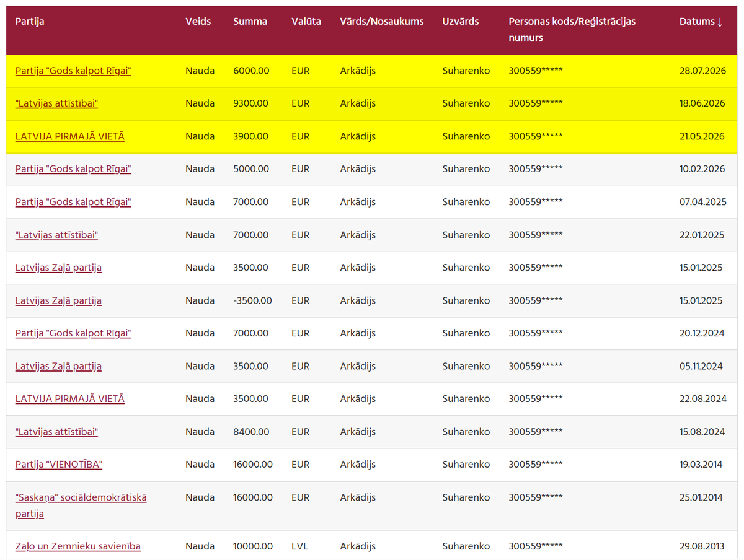Click the date 29.08.2013
Viewport: 744px width, 560px height.
tap(702, 546)
